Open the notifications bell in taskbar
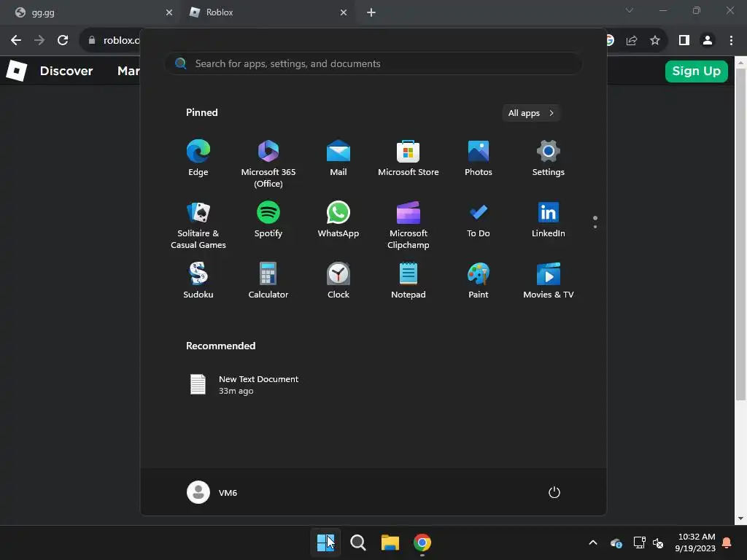This screenshot has height=560, width=747. pyautogui.click(x=727, y=542)
